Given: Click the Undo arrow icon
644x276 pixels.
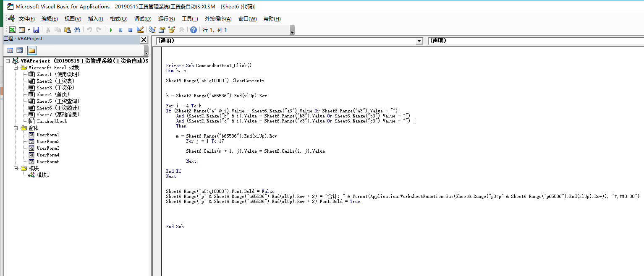Looking at the screenshot, I should pyautogui.click(x=89, y=30).
